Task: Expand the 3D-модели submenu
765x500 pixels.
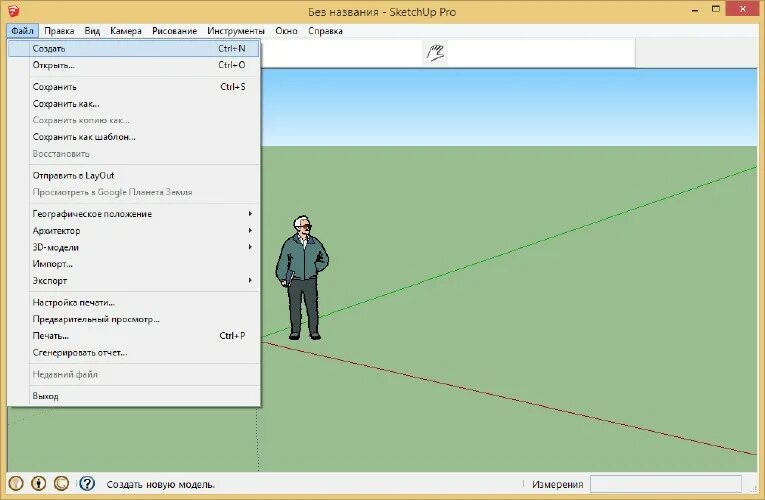Action: tap(134, 247)
